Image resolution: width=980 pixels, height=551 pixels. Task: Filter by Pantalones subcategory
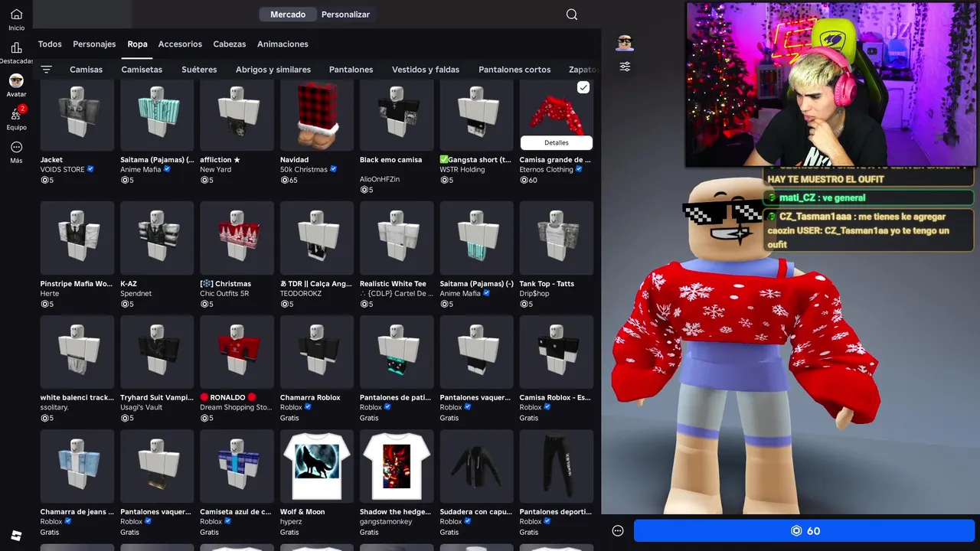351,70
